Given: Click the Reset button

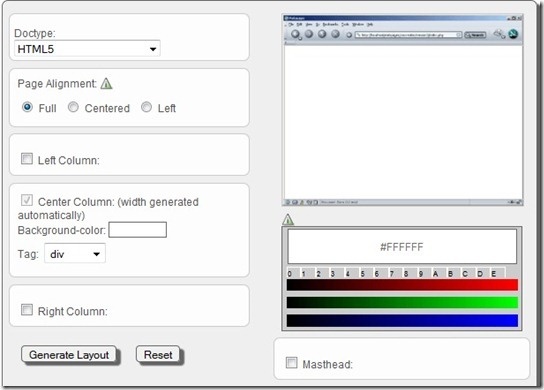Looking at the screenshot, I should (158, 355).
